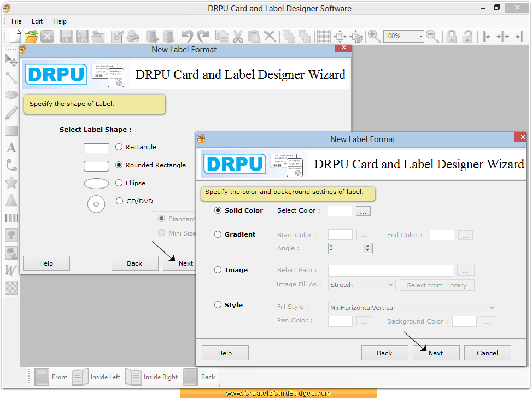Viewport: 532px width, 399px height.
Task: Click Select from Library button
Action: [437, 285]
